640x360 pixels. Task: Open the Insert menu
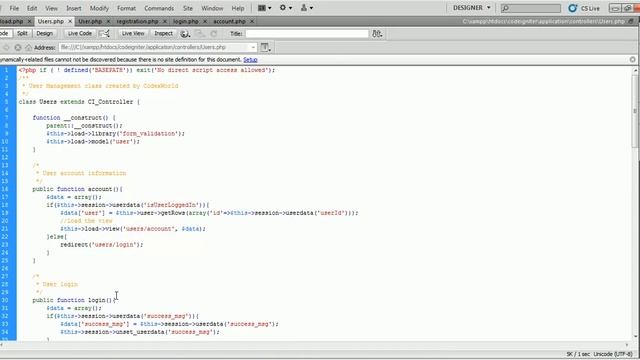(x=73, y=8)
